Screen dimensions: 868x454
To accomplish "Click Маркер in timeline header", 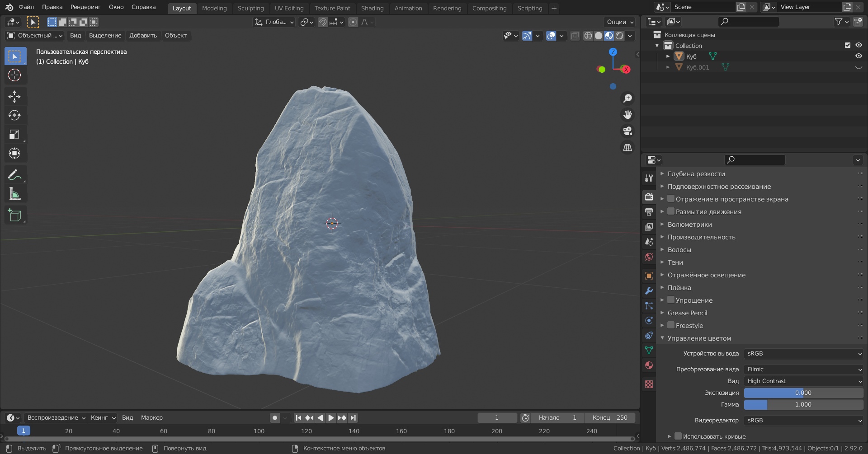I will (151, 417).
